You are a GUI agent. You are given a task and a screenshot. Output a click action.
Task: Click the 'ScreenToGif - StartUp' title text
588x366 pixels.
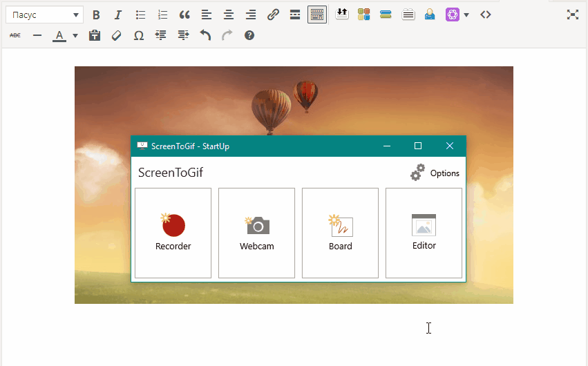pos(190,146)
